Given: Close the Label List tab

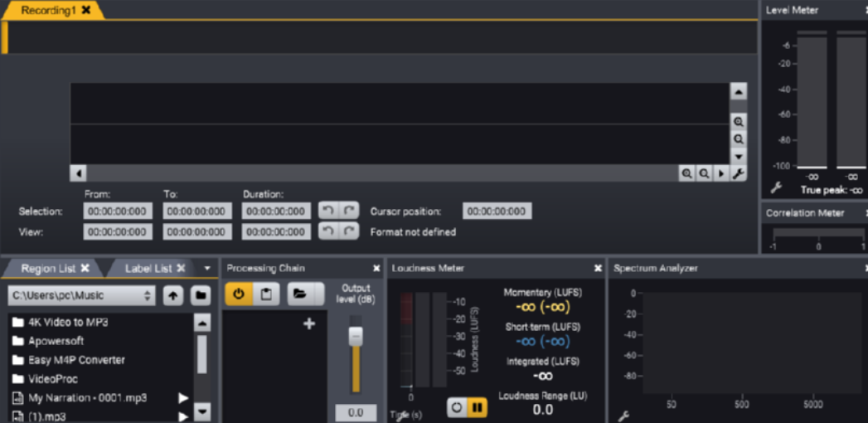Looking at the screenshot, I should click(x=181, y=268).
